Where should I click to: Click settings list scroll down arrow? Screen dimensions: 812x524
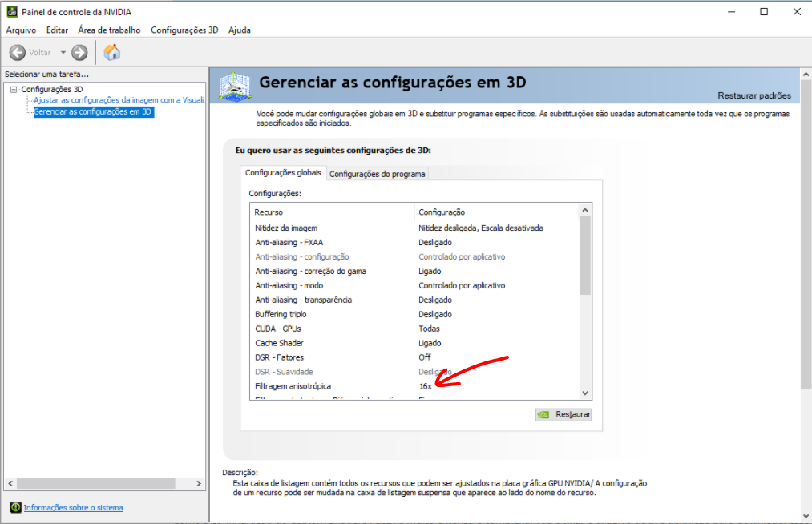(x=585, y=393)
